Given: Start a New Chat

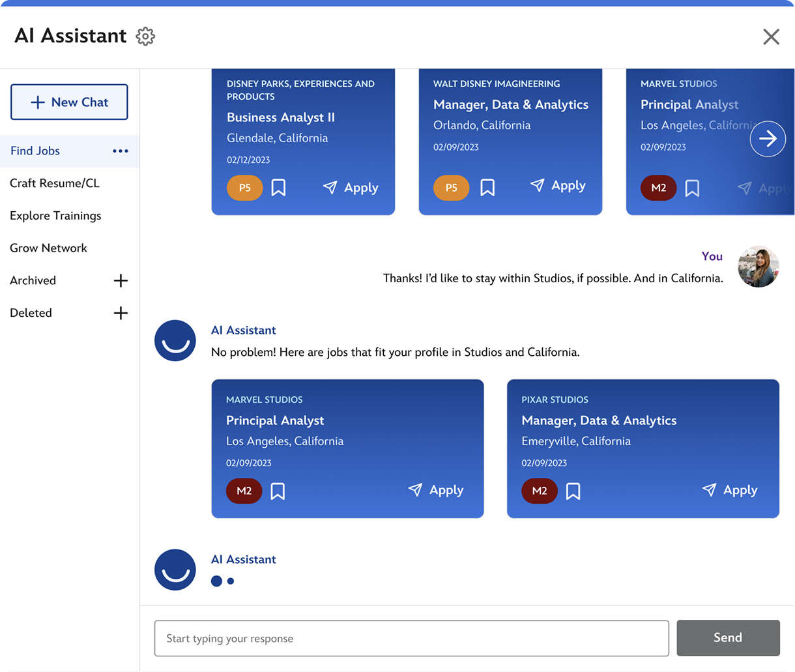Looking at the screenshot, I should (69, 102).
